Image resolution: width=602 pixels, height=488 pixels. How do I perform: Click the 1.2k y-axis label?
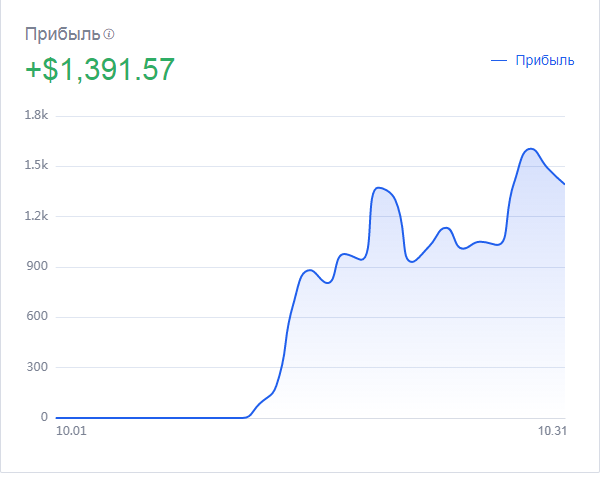(x=37, y=216)
